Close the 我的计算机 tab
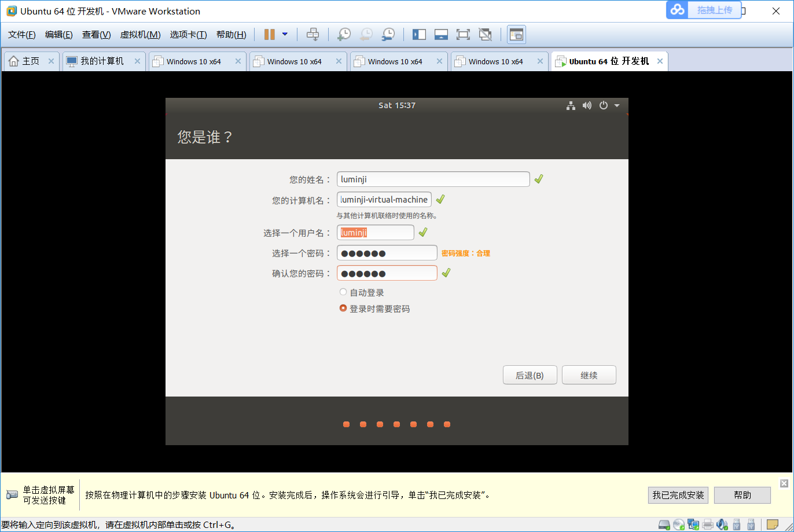This screenshot has width=794, height=532. (x=137, y=61)
